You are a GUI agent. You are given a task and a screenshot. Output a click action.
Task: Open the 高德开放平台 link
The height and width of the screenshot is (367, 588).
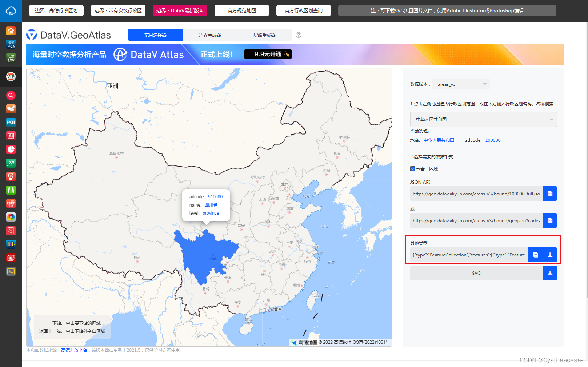pos(74,350)
